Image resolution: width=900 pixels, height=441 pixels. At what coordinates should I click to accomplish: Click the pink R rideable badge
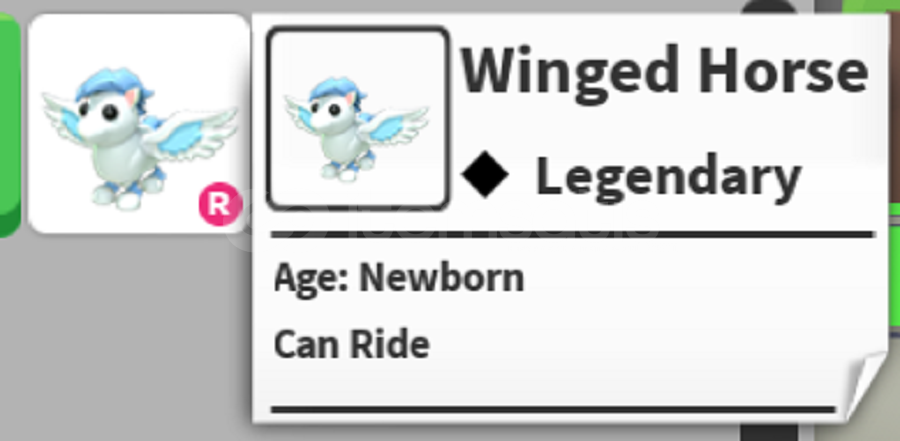tap(220, 204)
